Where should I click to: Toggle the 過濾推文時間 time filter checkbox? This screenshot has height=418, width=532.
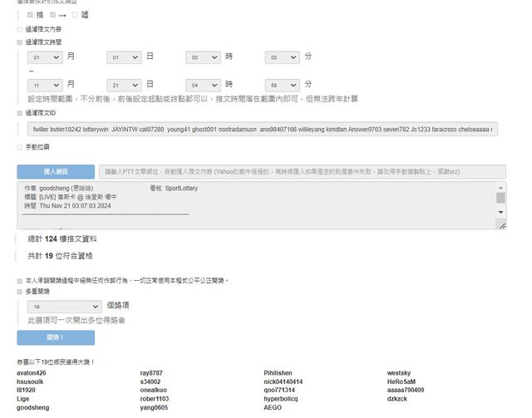pos(20,42)
